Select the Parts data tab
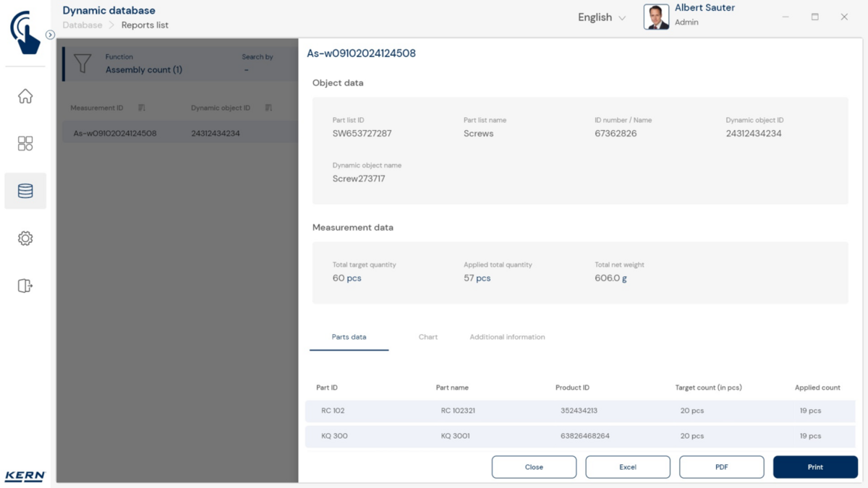The height and width of the screenshot is (488, 868). [349, 337]
